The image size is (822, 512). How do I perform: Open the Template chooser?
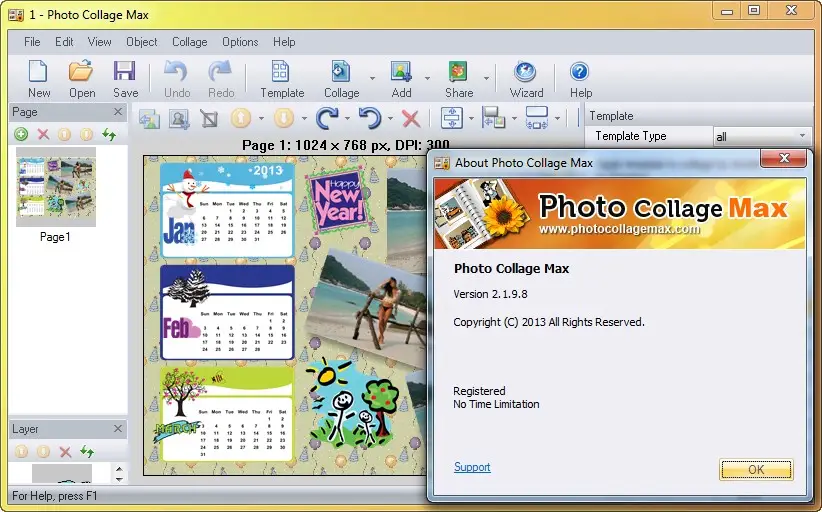coord(282,79)
